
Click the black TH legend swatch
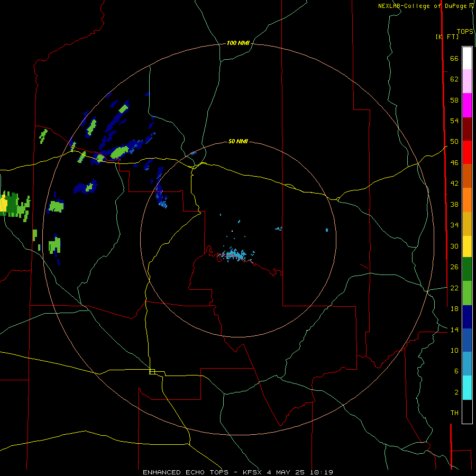coord(467,411)
